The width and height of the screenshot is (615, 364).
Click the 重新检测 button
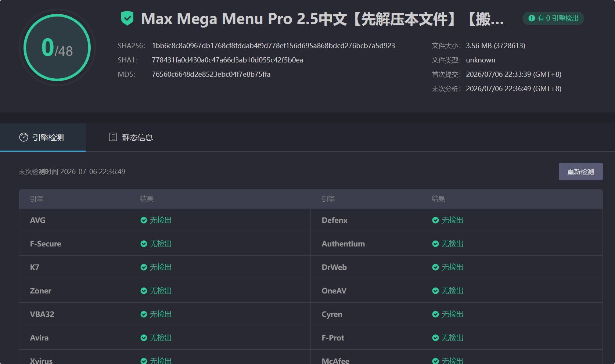click(580, 172)
